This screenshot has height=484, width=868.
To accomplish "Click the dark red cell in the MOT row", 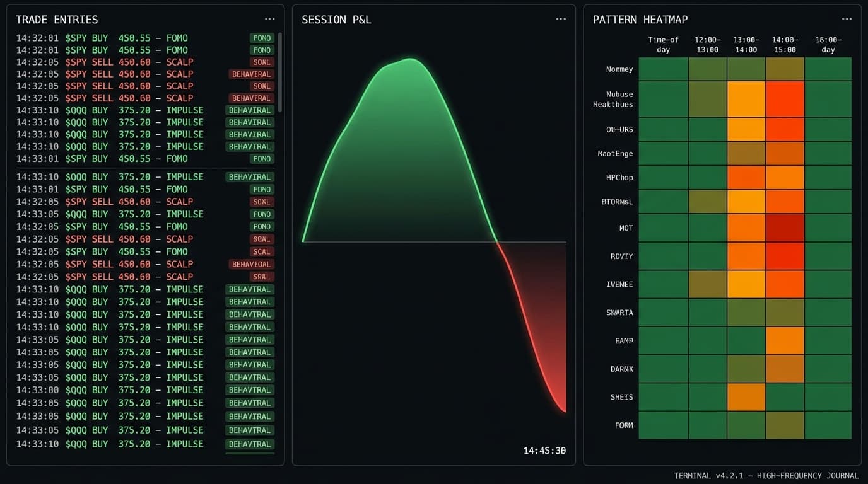I will [785, 228].
